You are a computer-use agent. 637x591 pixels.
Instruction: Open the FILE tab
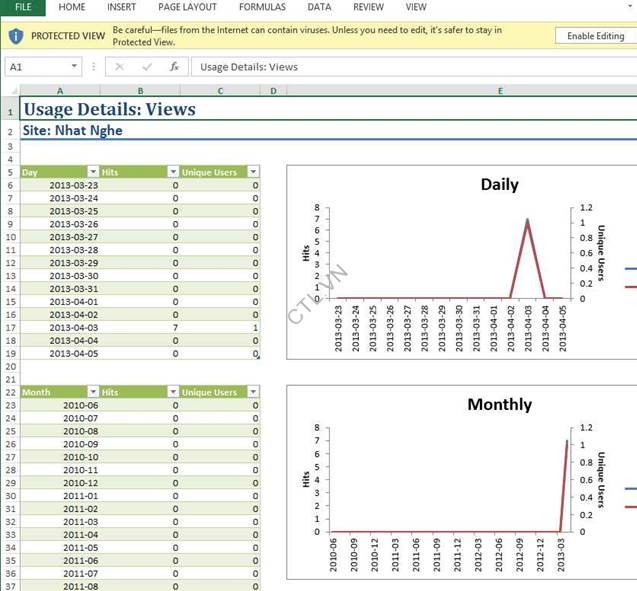coord(23,7)
